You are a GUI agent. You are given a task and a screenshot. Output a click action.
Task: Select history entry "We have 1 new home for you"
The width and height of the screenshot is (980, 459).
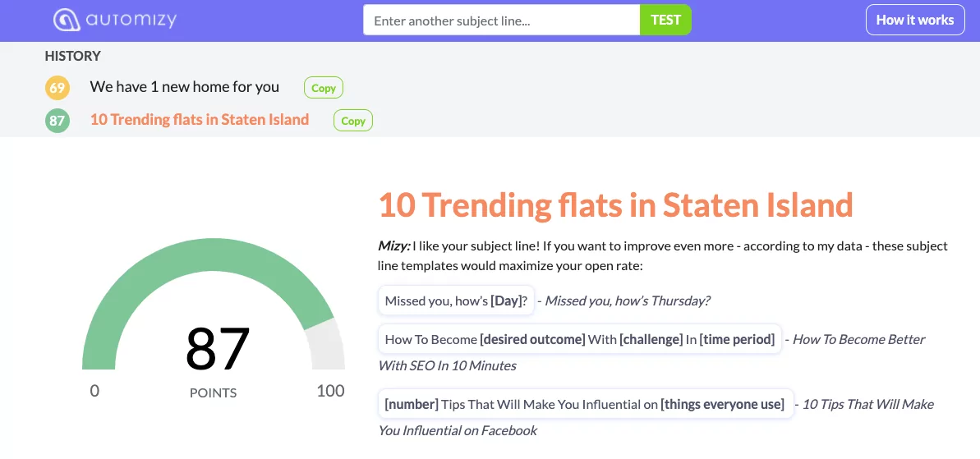184,87
